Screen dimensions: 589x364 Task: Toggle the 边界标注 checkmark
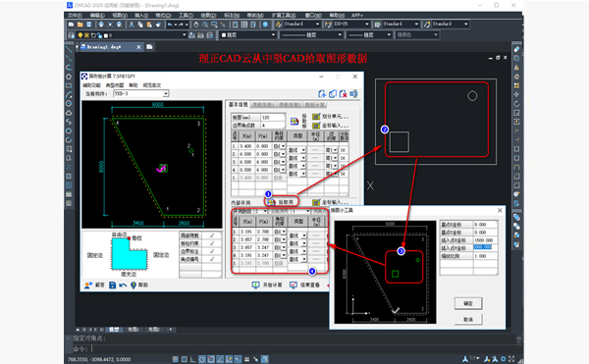click(212, 251)
